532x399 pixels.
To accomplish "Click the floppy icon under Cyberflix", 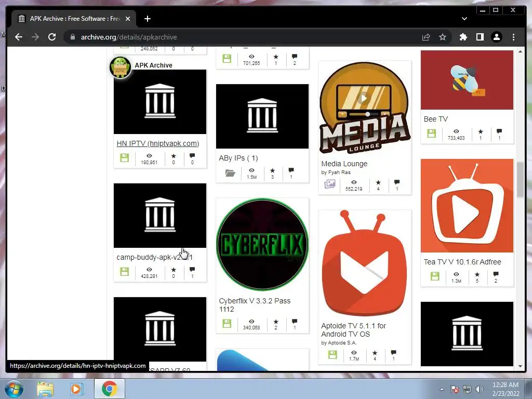I will tap(227, 323).
